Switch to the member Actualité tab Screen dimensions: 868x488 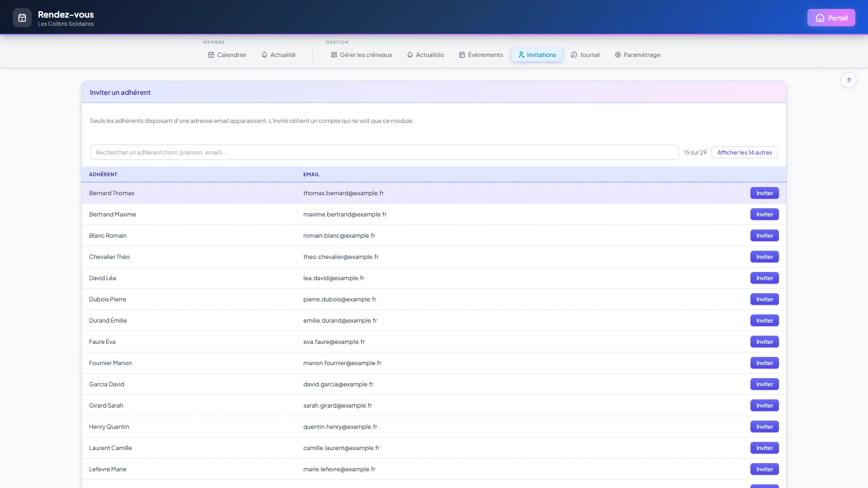coord(278,55)
